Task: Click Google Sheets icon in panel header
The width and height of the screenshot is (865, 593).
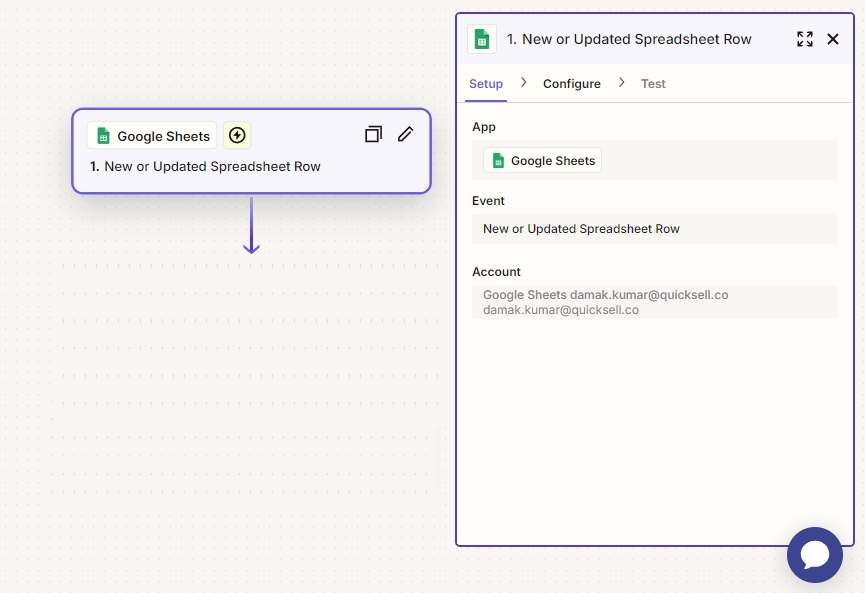Action: 482,39
